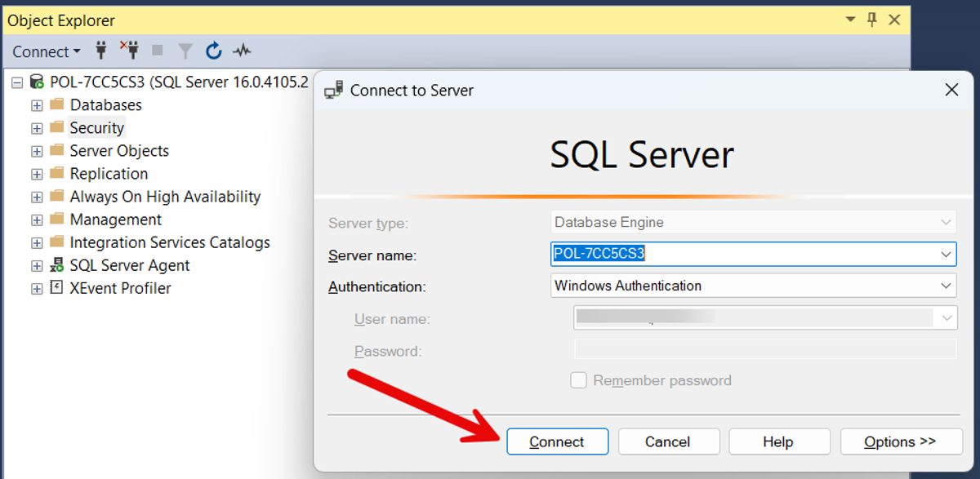Select the XEvent Profiler icon
This screenshot has height=479, width=980.
57,288
